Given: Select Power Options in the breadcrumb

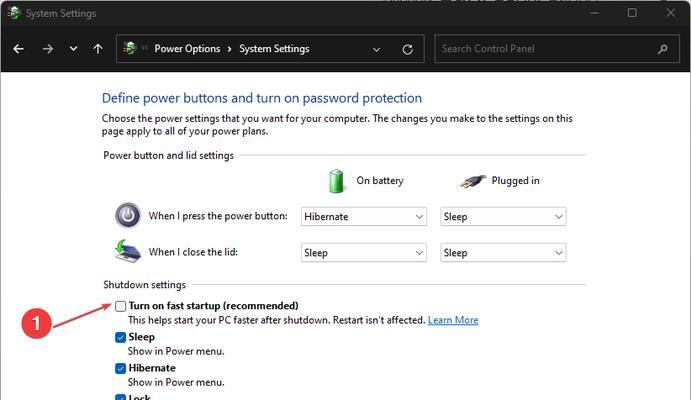Looking at the screenshot, I should tap(187, 49).
